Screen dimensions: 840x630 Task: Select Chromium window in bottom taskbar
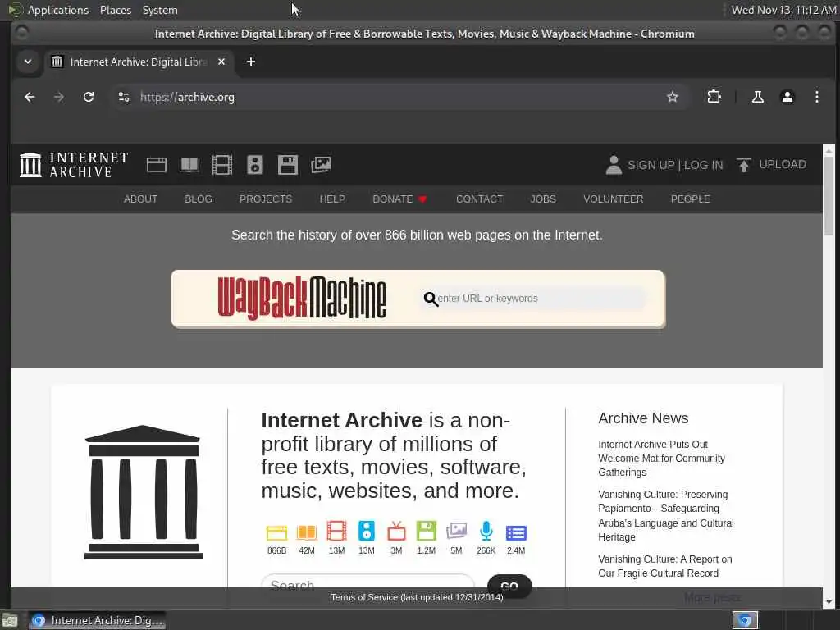(x=97, y=620)
